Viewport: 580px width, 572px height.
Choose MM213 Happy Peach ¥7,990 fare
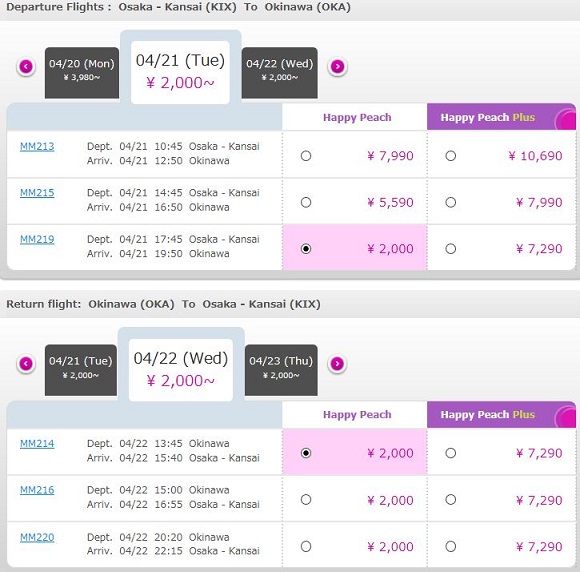click(x=306, y=156)
